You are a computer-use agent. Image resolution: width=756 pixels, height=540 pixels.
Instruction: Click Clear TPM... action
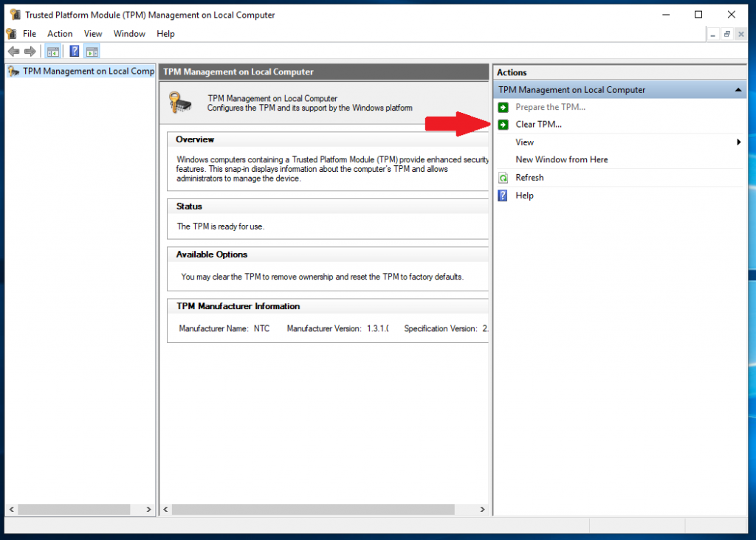(538, 124)
